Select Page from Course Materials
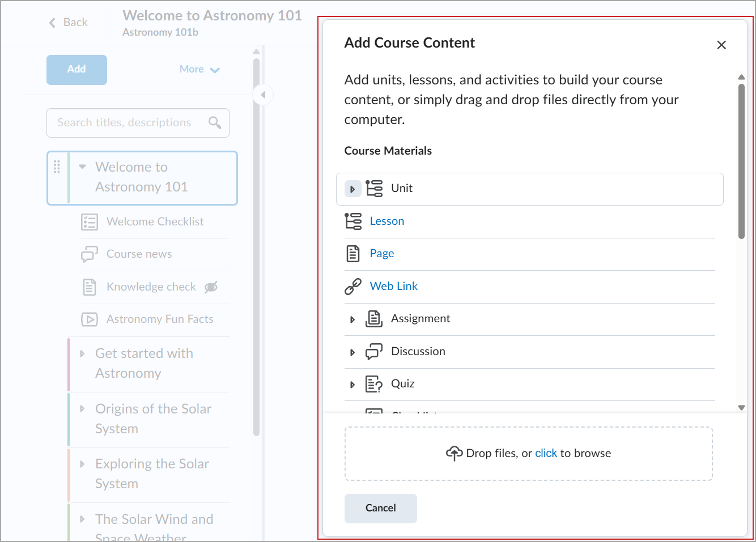 [x=382, y=254]
